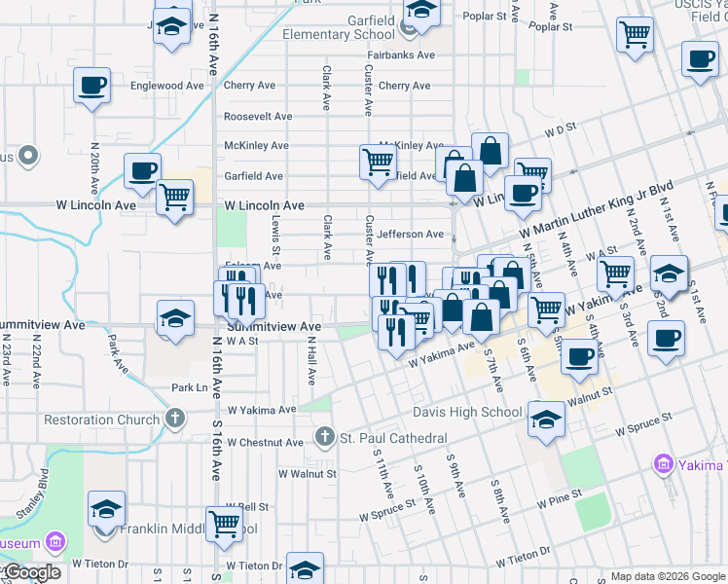Viewport: 728px width, 584px height.
Task: Select the cafe marker beside N 20th Ave
Action: (x=142, y=173)
